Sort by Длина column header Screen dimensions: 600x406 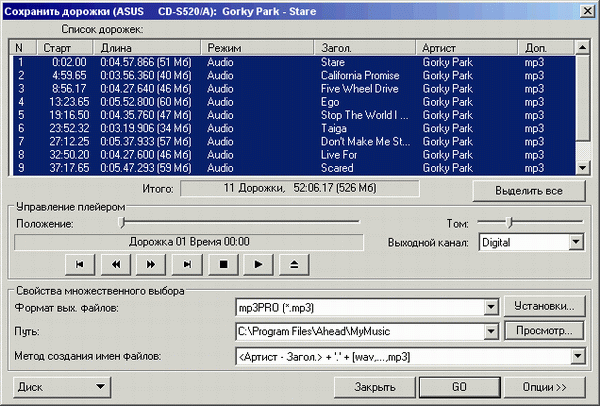coord(147,48)
